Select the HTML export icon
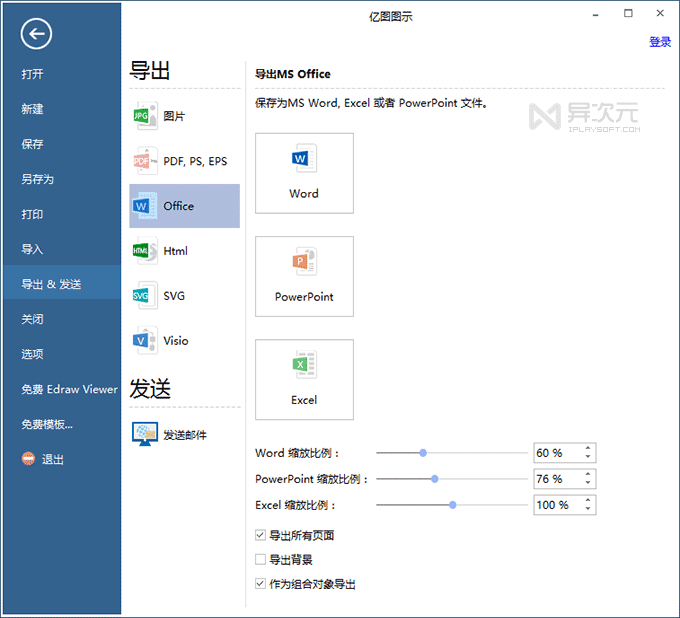The height and width of the screenshot is (618, 680). [145, 251]
